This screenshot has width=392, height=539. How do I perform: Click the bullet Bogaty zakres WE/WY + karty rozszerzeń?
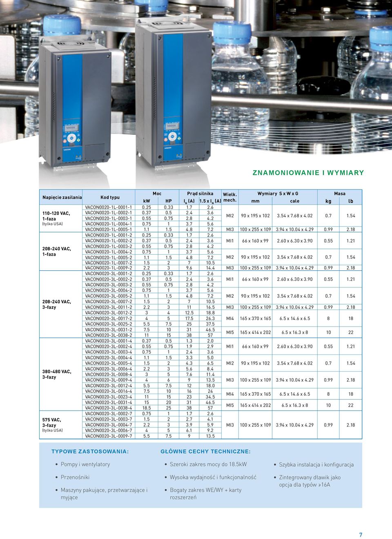[206, 494]
